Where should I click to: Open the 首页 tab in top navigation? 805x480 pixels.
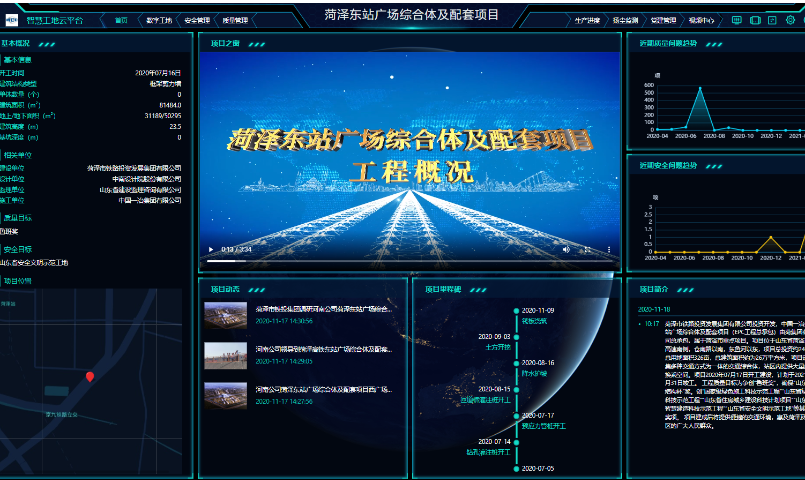(x=121, y=20)
